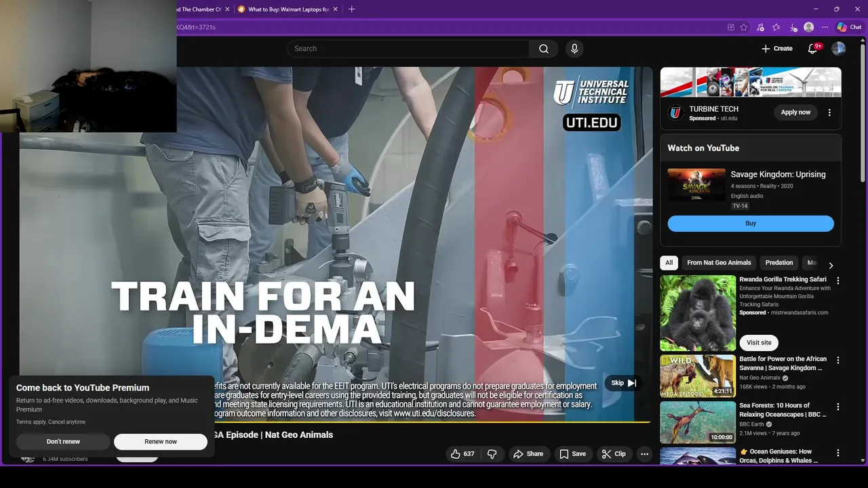Viewport: 868px width, 488px height.
Task: Open Nat Geo Animals channel under Battle video
Action: (759, 378)
